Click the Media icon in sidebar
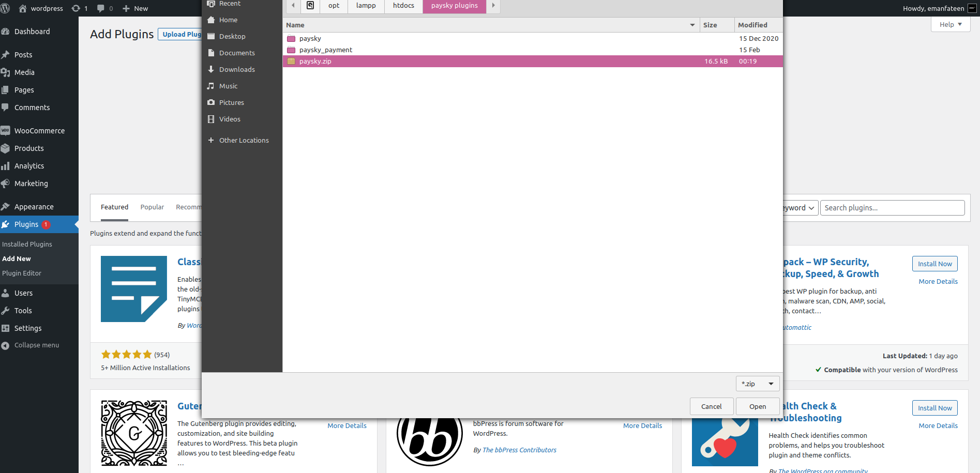 tap(6, 72)
